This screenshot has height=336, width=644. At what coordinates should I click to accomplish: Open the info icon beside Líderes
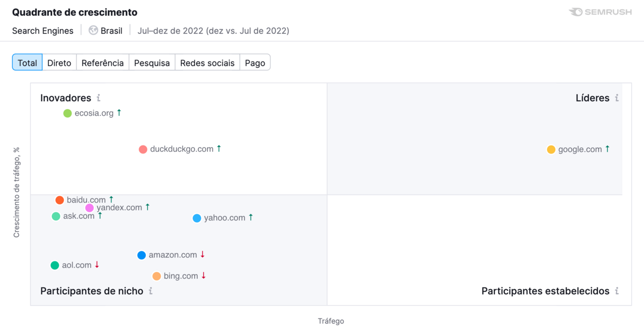click(617, 98)
